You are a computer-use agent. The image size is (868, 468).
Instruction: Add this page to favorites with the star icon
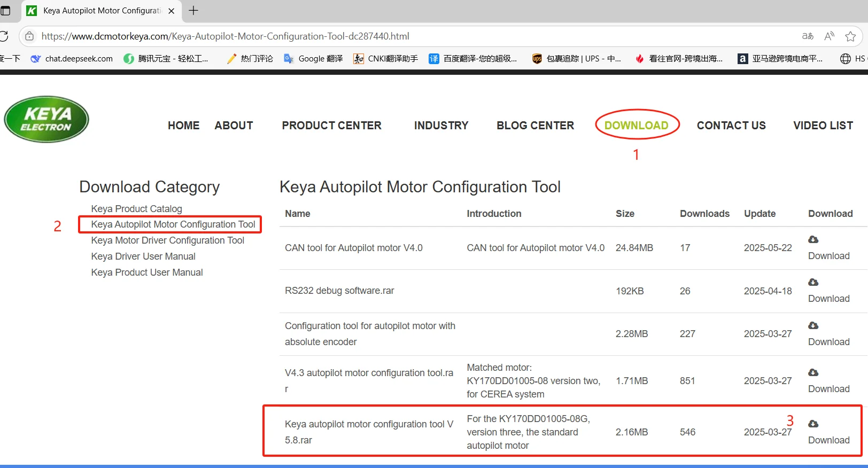click(850, 36)
